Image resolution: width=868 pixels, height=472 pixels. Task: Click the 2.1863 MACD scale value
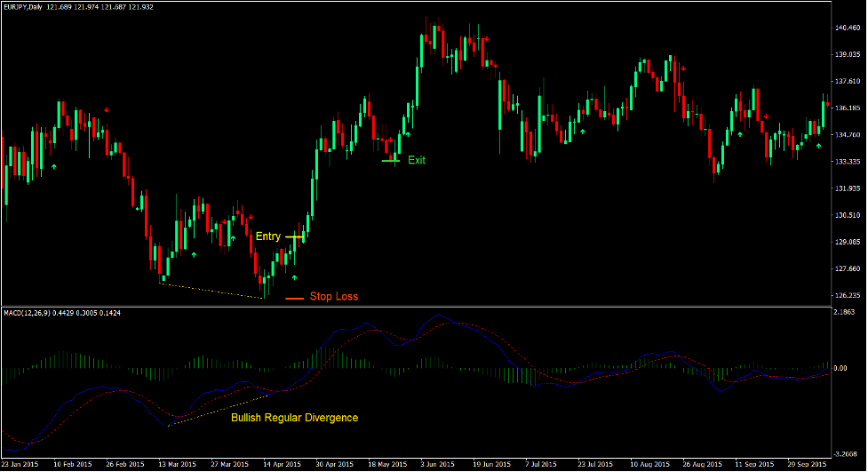(x=844, y=313)
